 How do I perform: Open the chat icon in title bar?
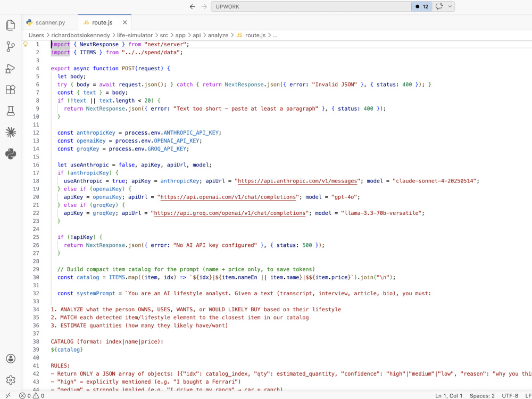[x=439, y=6]
